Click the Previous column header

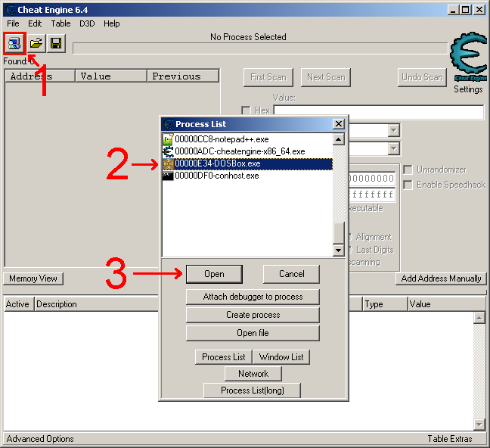(x=183, y=76)
